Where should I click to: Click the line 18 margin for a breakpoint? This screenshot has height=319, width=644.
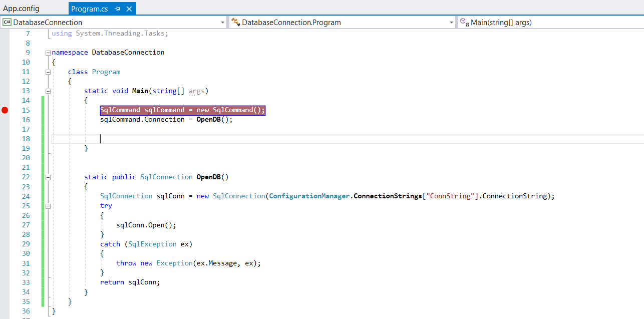[x=5, y=139]
